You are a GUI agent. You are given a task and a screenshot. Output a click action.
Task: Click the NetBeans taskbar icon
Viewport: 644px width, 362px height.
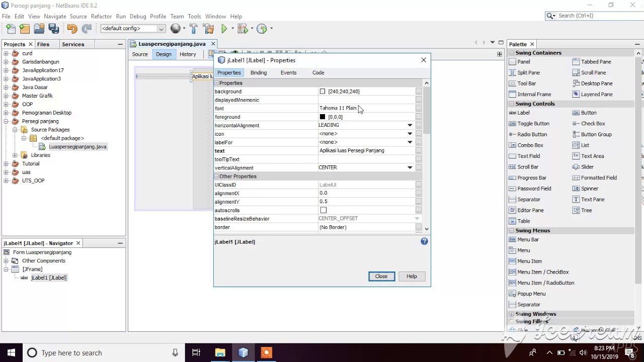[x=243, y=353]
